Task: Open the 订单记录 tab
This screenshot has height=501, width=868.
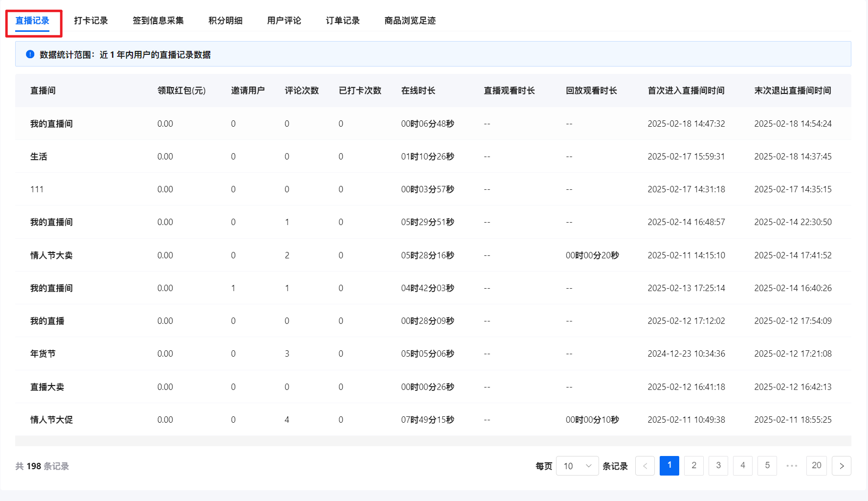Action: point(343,21)
